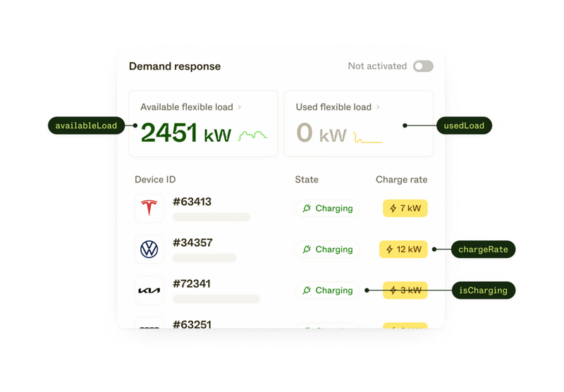Click the yellow sparkline next to 0 kW
Image resolution: width=564 pixels, height=392 pixels.
[368, 137]
